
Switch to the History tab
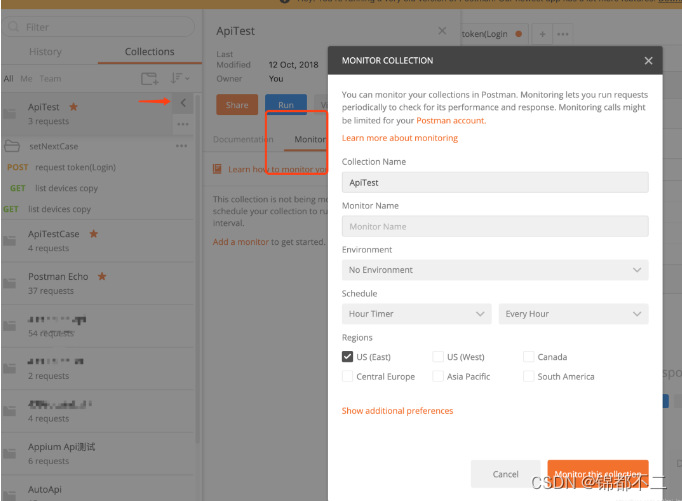[x=45, y=52]
